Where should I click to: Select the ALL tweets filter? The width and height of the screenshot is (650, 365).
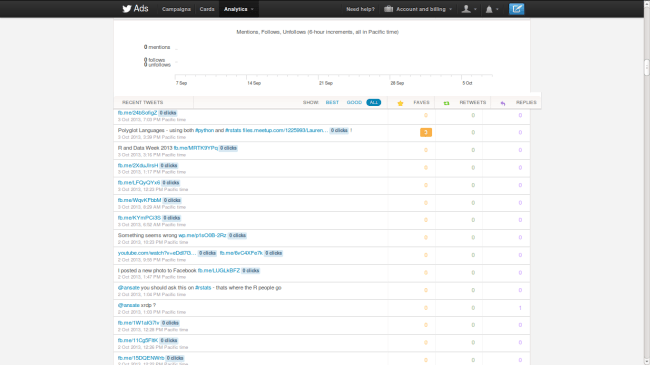(374, 102)
